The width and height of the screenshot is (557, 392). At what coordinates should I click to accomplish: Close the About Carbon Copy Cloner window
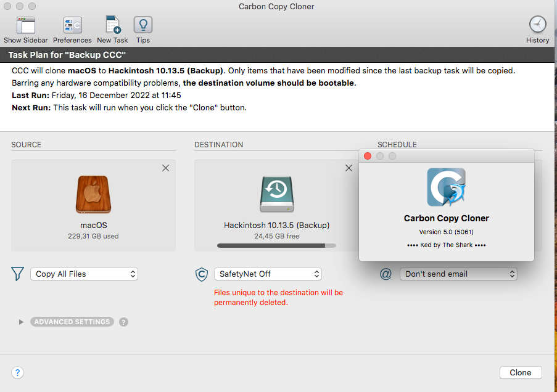pos(368,156)
